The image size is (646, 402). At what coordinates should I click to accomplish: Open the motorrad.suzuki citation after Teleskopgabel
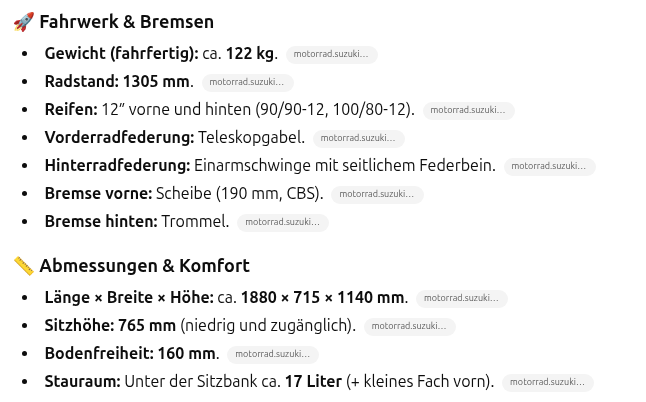coord(358,138)
